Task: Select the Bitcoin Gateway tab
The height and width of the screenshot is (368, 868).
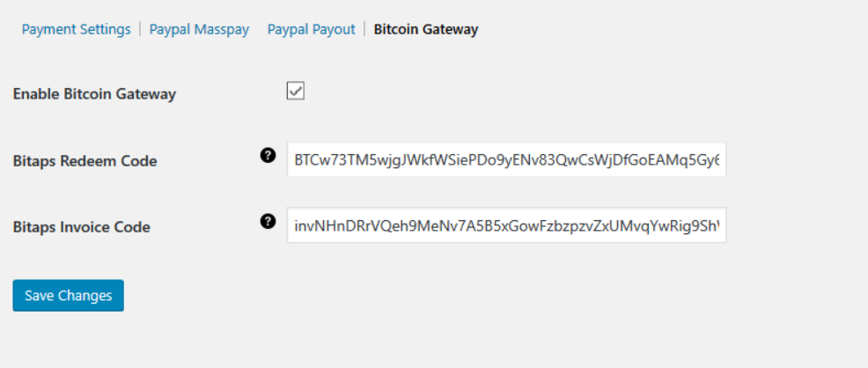Action: tap(426, 29)
